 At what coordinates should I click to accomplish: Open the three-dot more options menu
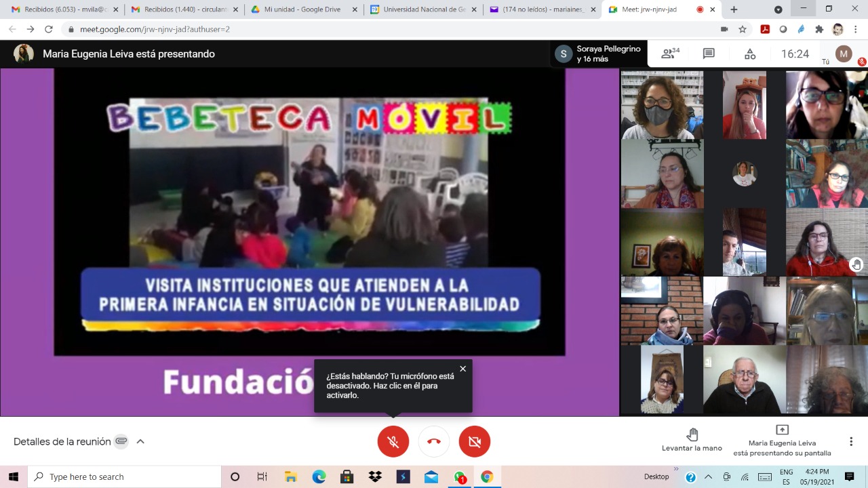tap(850, 441)
